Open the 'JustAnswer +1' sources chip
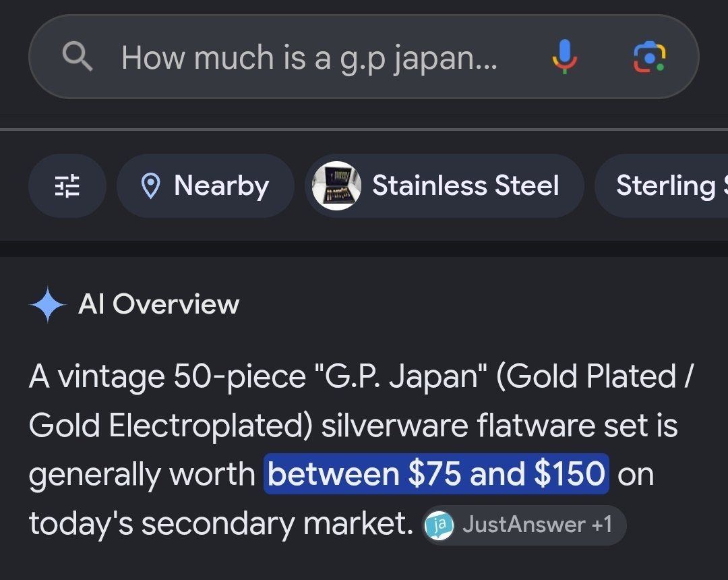Image resolution: width=728 pixels, height=580 pixels. [x=524, y=525]
